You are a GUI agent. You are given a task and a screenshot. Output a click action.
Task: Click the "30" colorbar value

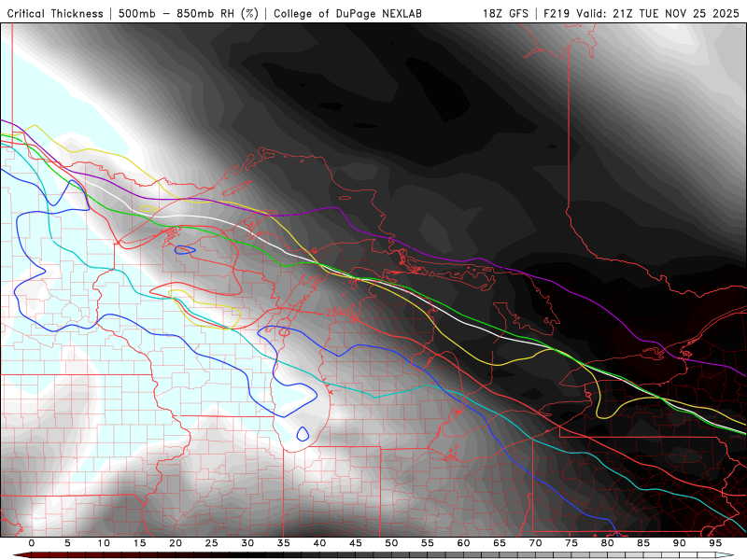pyautogui.click(x=247, y=543)
